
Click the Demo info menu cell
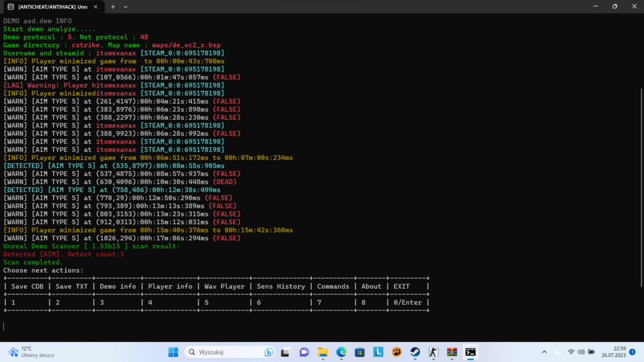pos(118,287)
